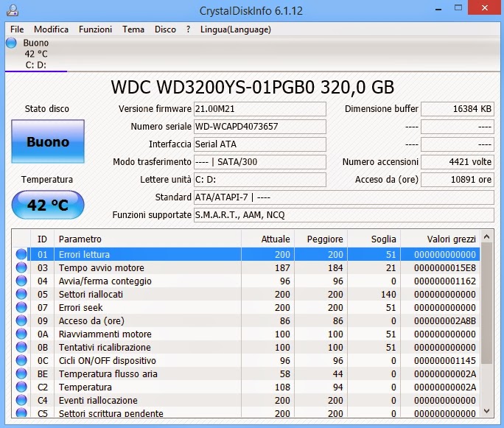Viewport: 504px width, 428px height.
Task: Click the ID column header
Action: [42, 239]
